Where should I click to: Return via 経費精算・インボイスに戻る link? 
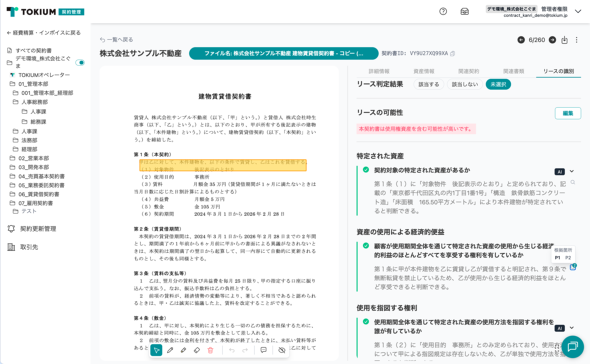[x=44, y=33]
